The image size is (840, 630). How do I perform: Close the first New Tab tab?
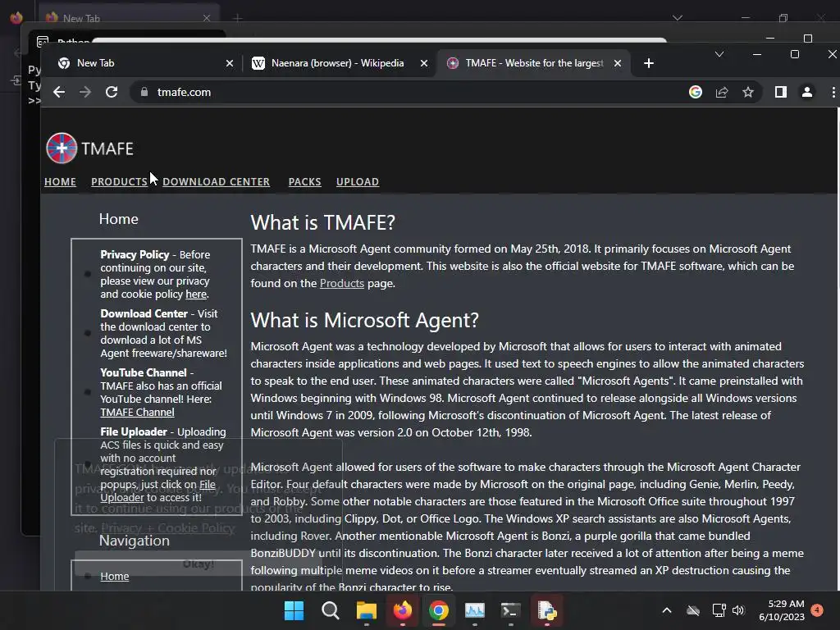tap(230, 63)
